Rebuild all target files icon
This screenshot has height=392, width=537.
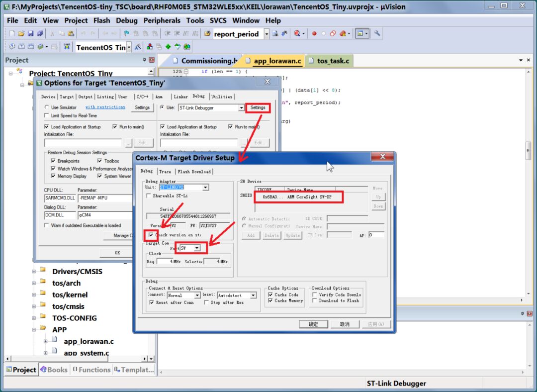tap(31, 47)
